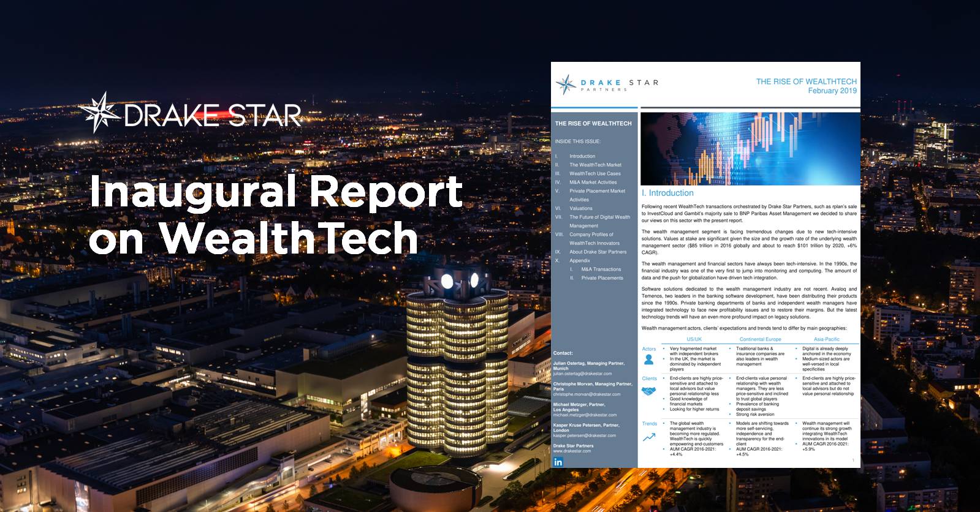980x512 pixels.
Task: Click the Trends rising arrow icon
Action: (x=648, y=437)
